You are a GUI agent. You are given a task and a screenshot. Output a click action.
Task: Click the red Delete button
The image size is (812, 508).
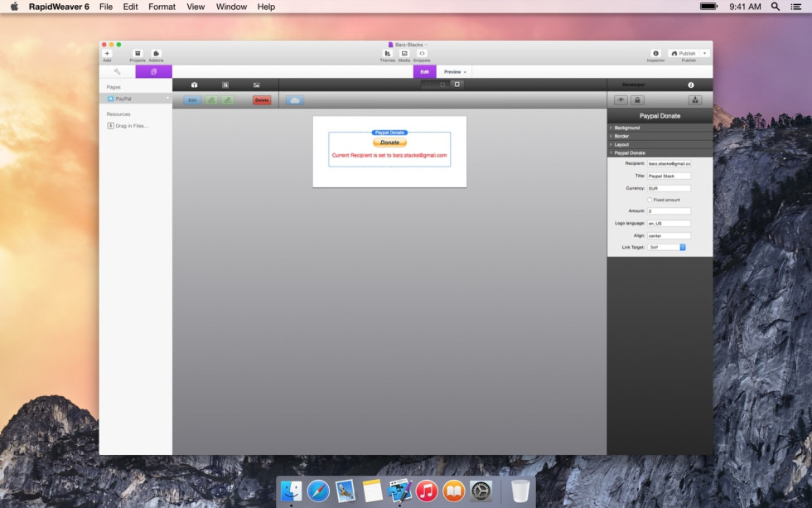[x=262, y=100]
